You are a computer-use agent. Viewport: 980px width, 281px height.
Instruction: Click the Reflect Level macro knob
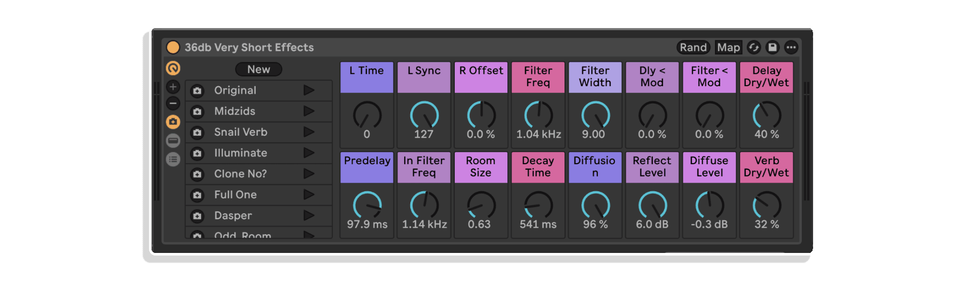pyautogui.click(x=653, y=205)
